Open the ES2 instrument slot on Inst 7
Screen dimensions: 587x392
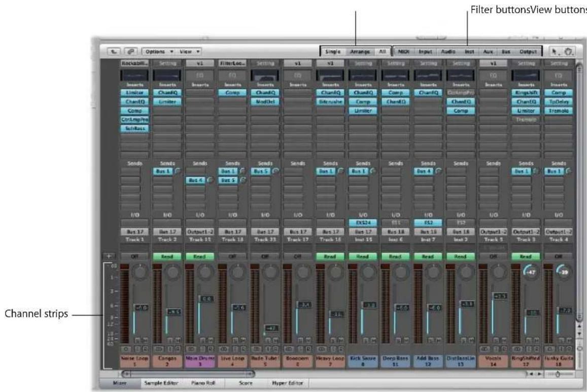point(428,223)
